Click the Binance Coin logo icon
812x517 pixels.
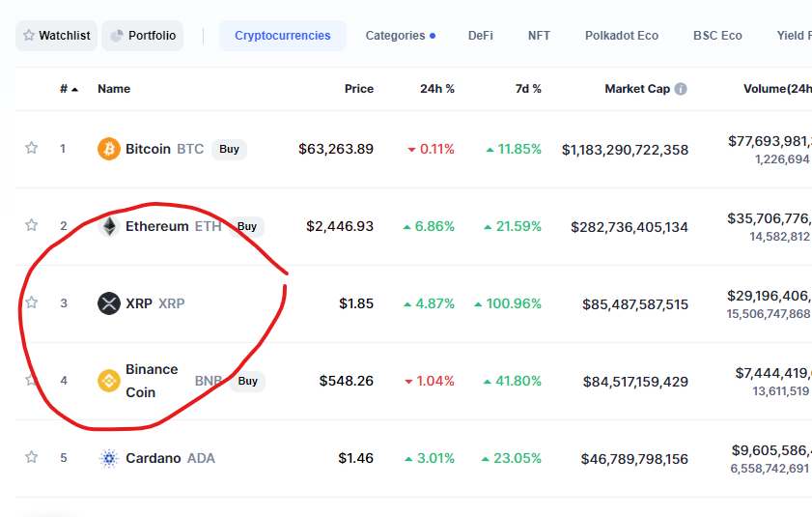coord(109,381)
